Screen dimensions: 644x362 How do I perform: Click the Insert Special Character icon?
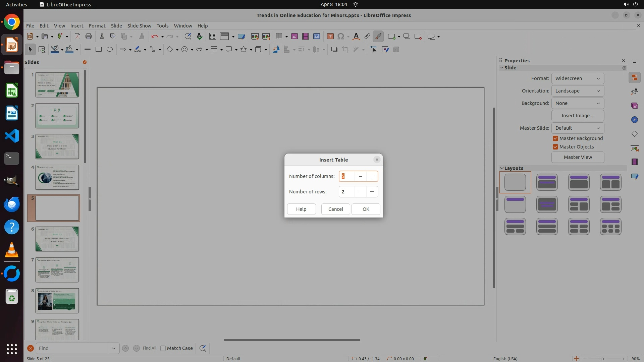click(x=341, y=37)
